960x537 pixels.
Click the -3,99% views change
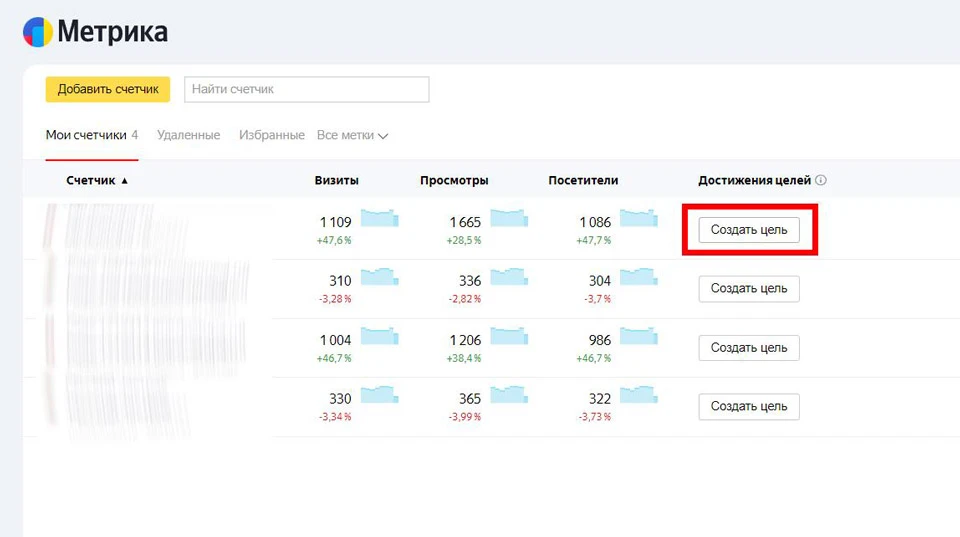tap(465, 417)
